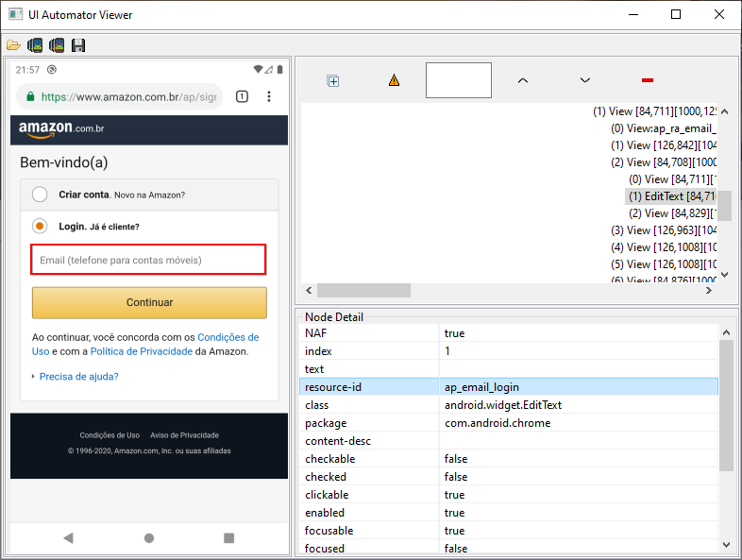Click the green padlock secure icon

[x=30, y=96]
